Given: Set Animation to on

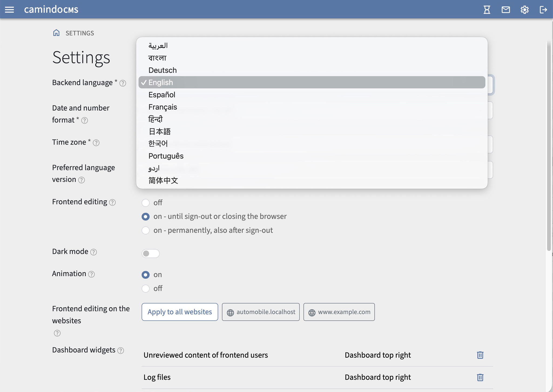Looking at the screenshot, I should pyautogui.click(x=146, y=275).
